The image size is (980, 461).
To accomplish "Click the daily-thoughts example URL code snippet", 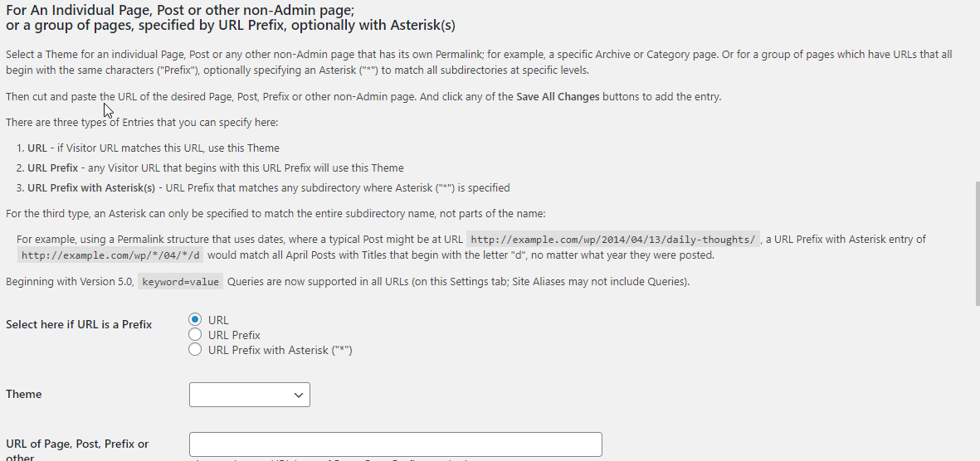I will (612, 240).
